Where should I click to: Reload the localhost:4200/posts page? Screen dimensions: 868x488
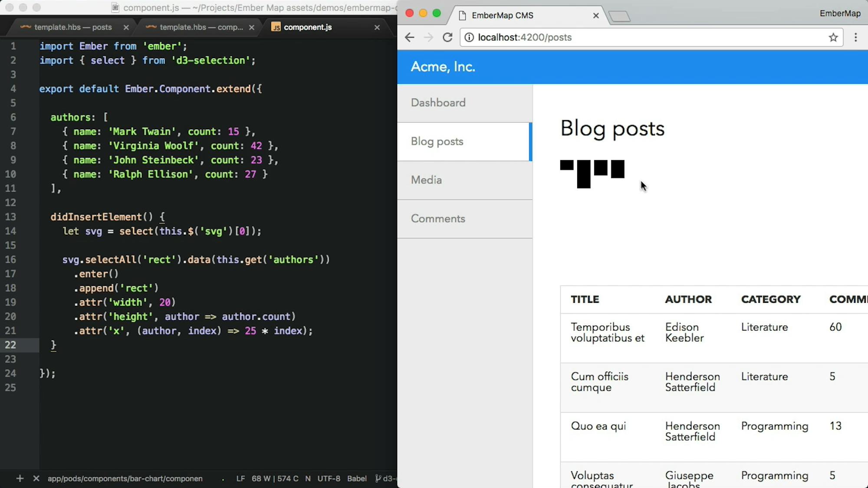pos(447,37)
